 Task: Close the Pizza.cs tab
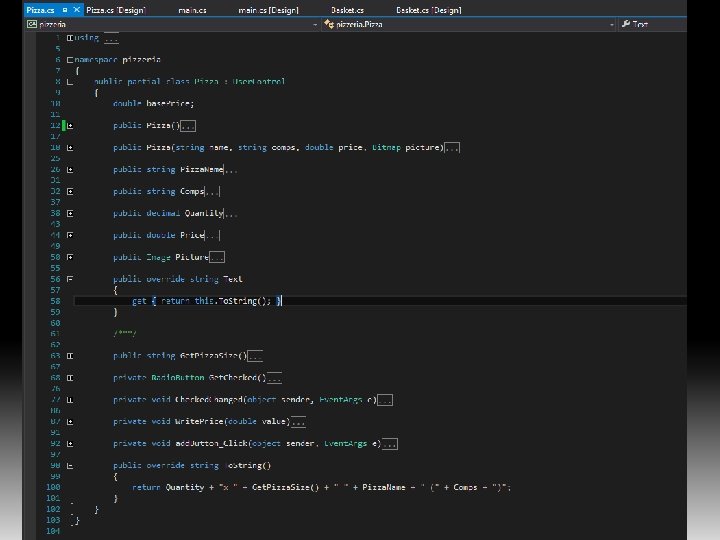coord(77,9)
